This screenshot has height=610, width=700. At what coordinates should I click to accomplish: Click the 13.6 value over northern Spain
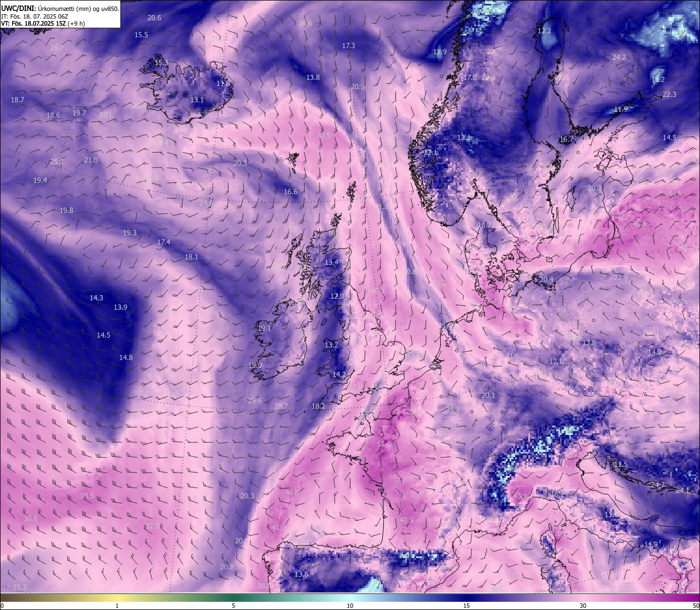click(301, 574)
